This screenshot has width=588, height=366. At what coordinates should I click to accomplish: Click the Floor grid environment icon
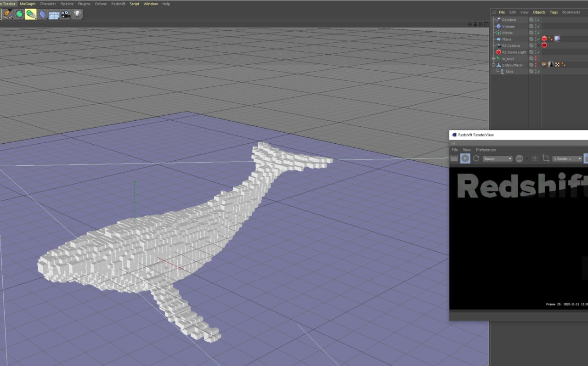click(x=54, y=15)
